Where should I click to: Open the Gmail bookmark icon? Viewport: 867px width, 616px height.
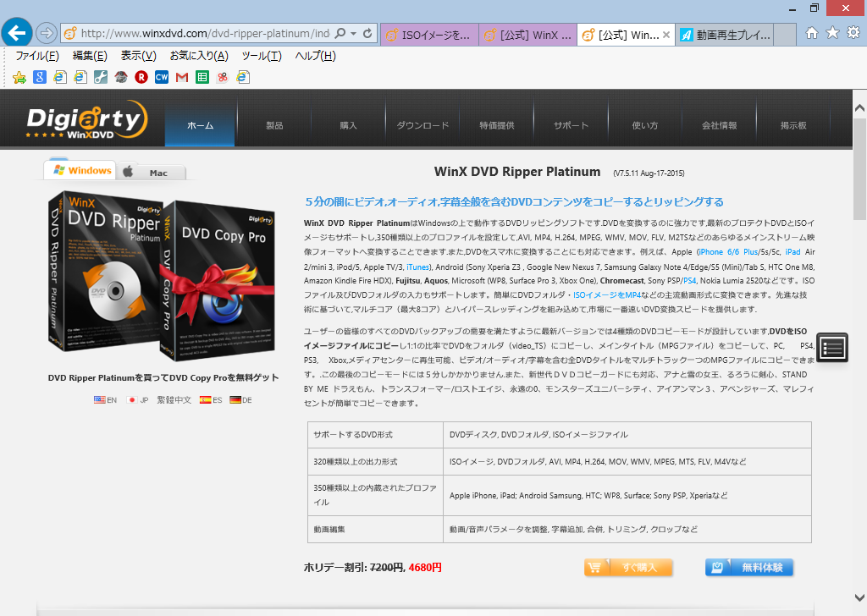point(182,77)
